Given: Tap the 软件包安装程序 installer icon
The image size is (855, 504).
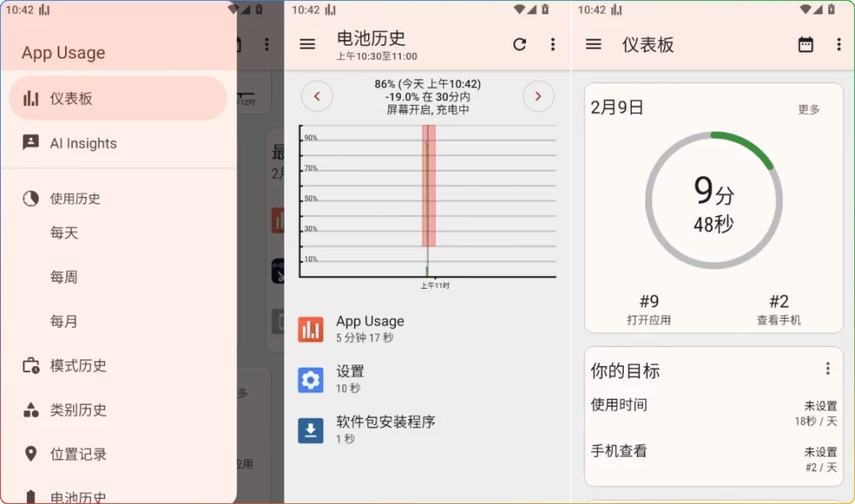Looking at the screenshot, I should 311,431.
